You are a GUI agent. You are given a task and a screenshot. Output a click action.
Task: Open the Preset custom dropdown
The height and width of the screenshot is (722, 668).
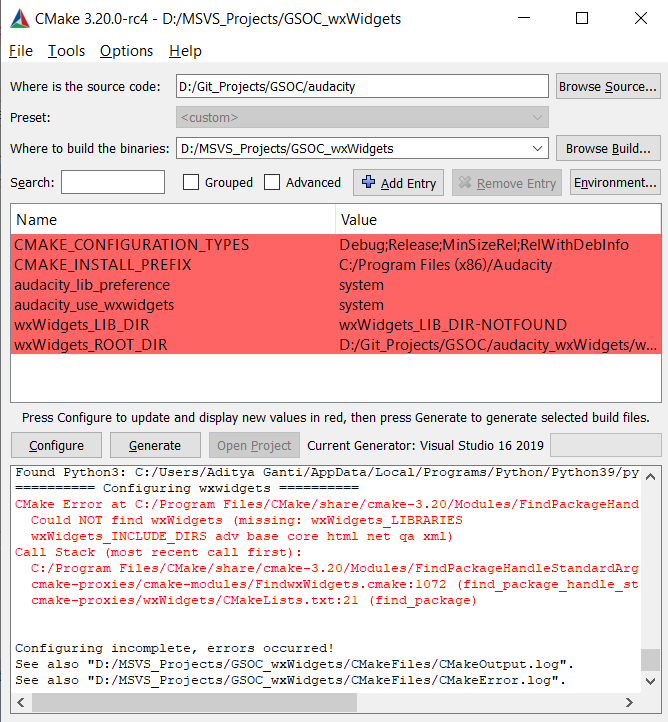point(362,117)
